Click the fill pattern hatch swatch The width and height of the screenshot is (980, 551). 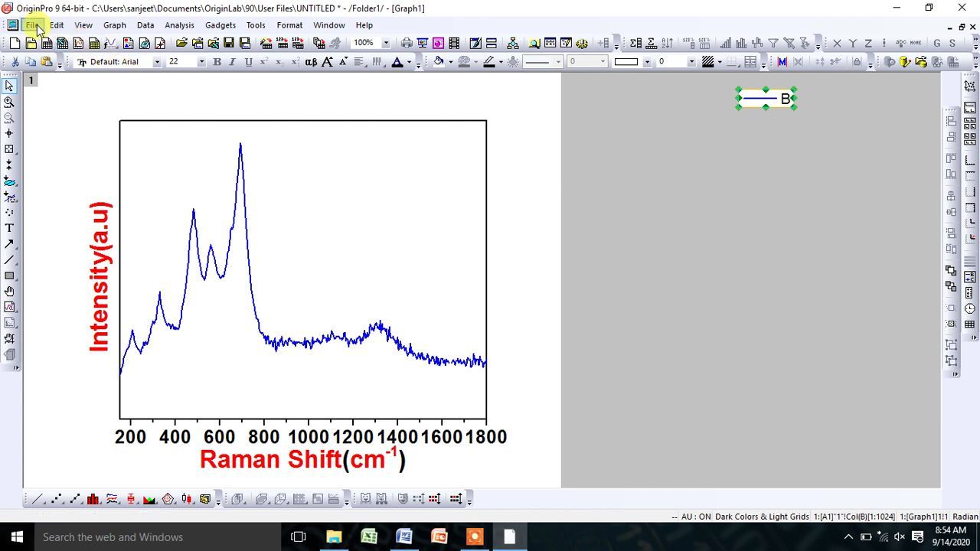click(708, 62)
